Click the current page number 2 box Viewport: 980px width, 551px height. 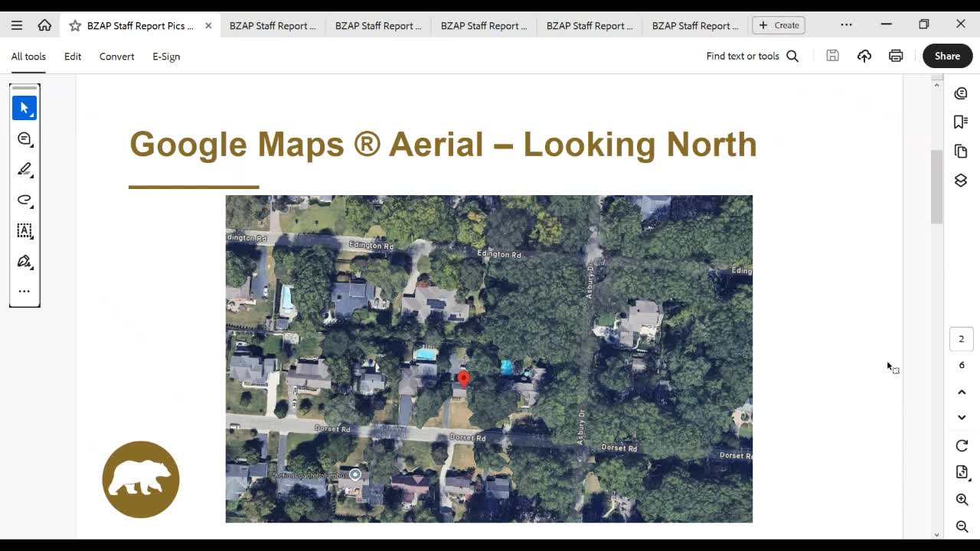(962, 339)
